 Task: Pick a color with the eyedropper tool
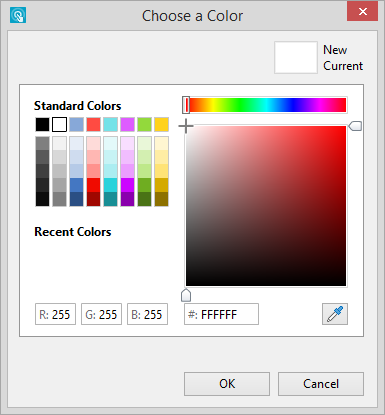pos(335,314)
